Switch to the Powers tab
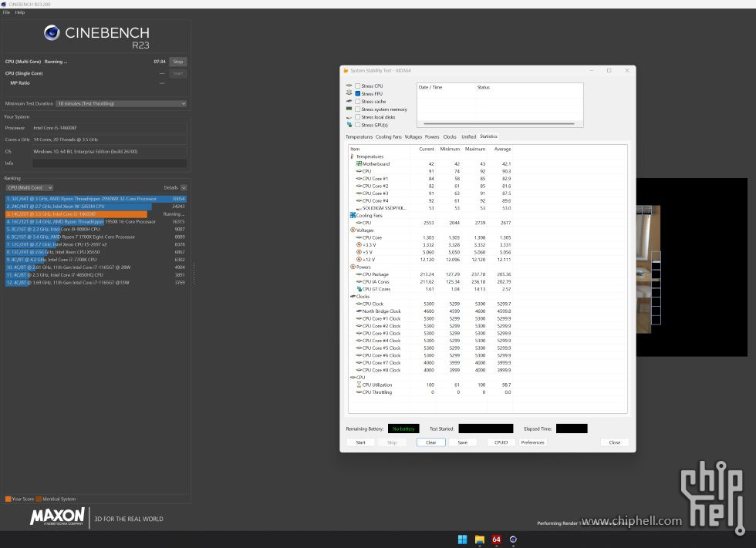The height and width of the screenshot is (548, 756). 432,136
